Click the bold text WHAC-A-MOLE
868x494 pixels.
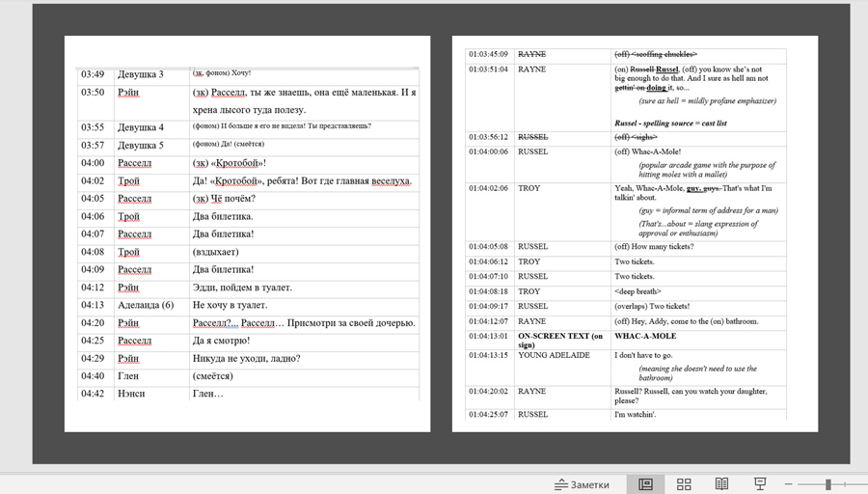click(x=645, y=336)
